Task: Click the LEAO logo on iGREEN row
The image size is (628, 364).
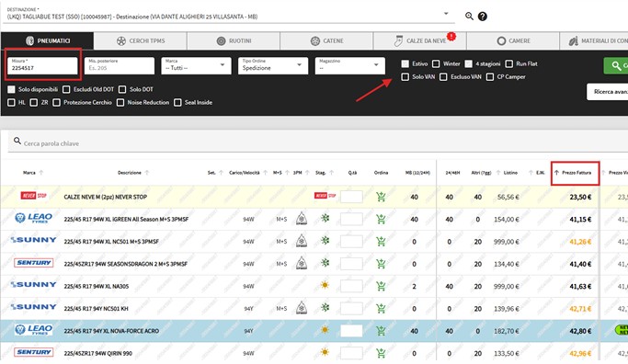Action: point(34,218)
